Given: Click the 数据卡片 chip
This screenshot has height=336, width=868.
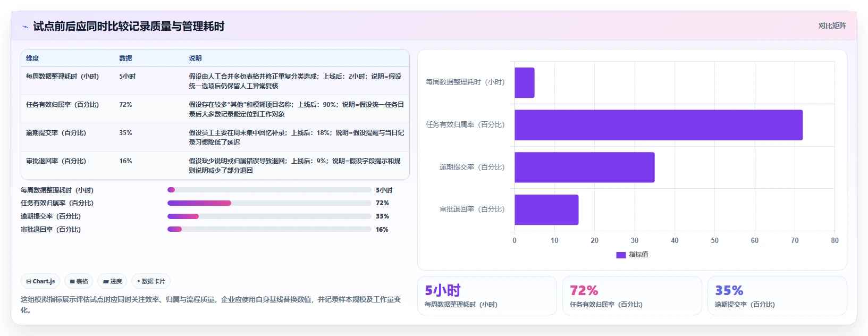Looking at the screenshot, I should pyautogui.click(x=151, y=281).
